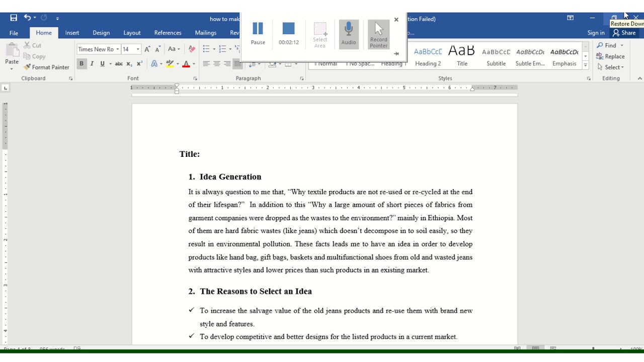The height and width of the screenshot is (362, 644).
Task: Open Ribbon Display Options
Action: click(570, 18)
